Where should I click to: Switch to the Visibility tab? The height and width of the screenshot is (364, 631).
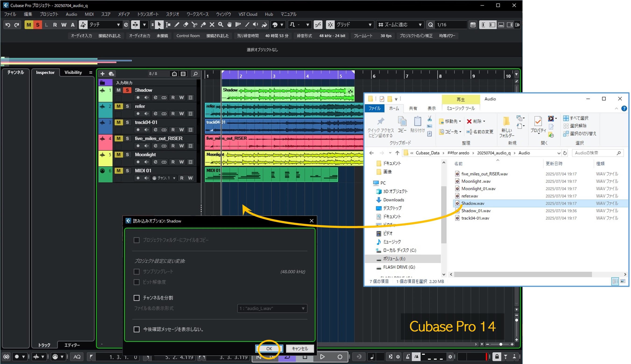(x=73, y=73)
